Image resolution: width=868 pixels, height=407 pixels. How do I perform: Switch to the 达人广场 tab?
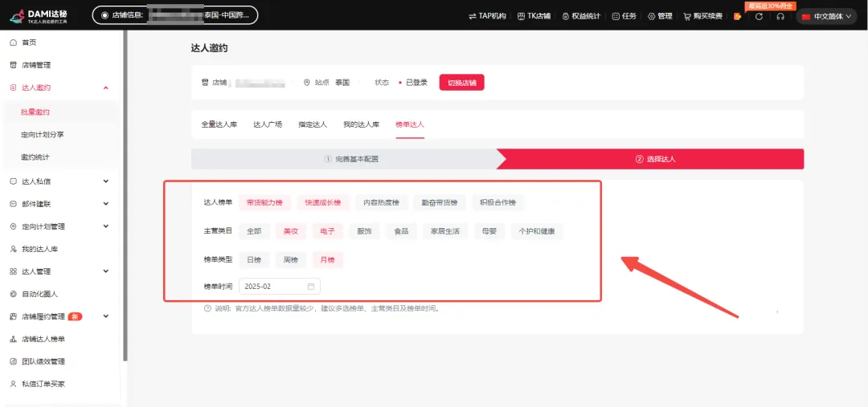(268, 124)
